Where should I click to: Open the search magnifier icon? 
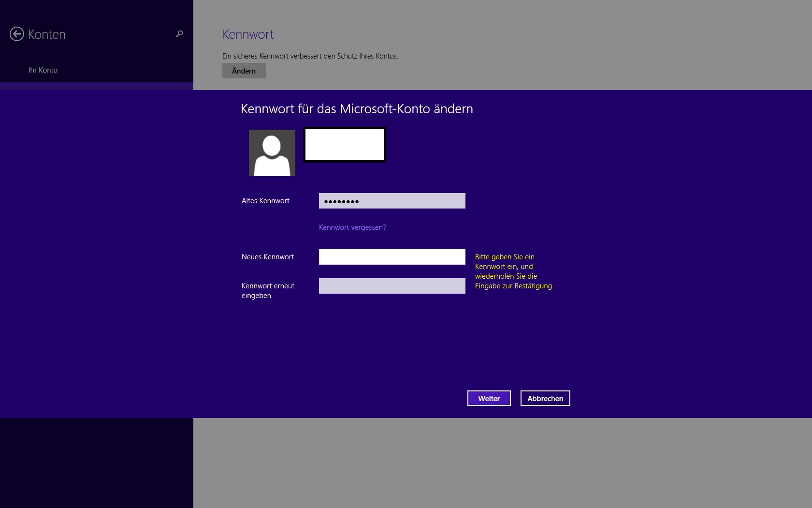(x=179, y=34)
